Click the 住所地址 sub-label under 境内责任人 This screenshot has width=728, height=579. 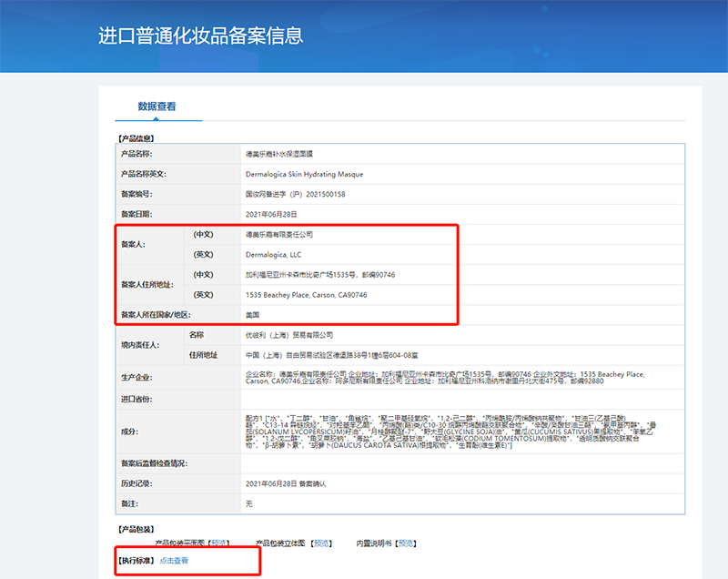[203, 355]
